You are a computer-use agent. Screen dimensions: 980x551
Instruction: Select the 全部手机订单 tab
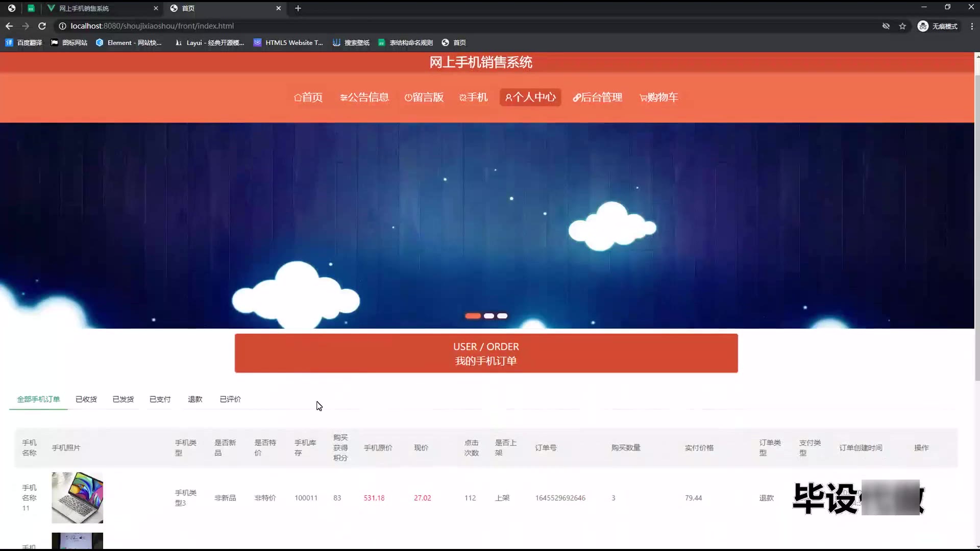point(38,399)
